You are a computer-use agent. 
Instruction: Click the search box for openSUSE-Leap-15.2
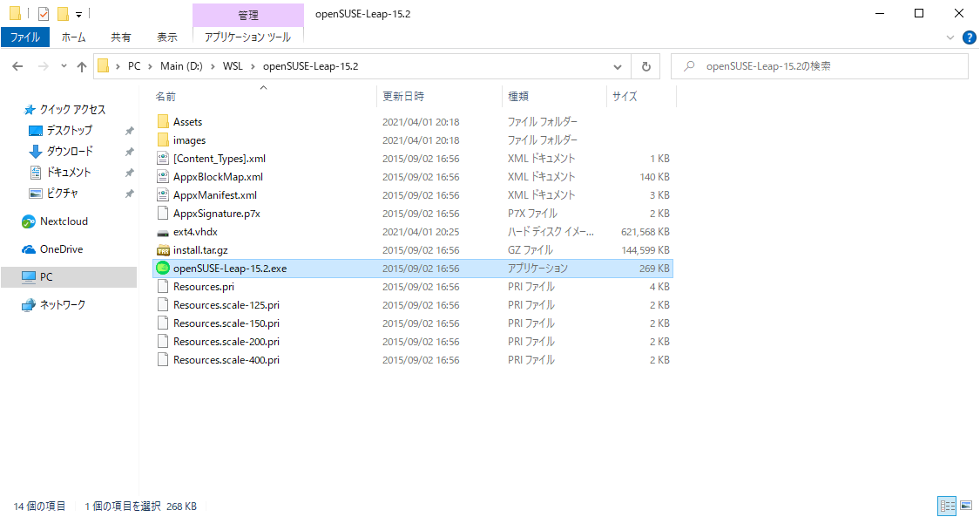[819, 66]
